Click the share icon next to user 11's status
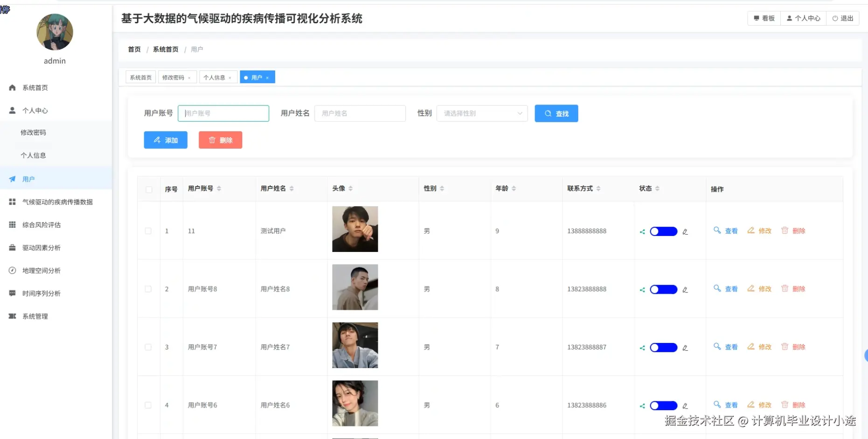This screenshot has width=868, height=439. point(642,231)
